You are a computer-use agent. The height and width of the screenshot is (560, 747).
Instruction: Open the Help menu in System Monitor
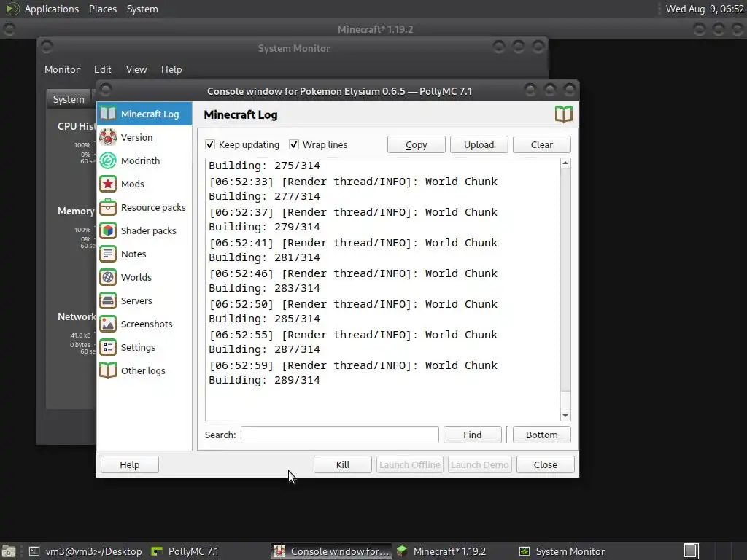coord(171,69)
